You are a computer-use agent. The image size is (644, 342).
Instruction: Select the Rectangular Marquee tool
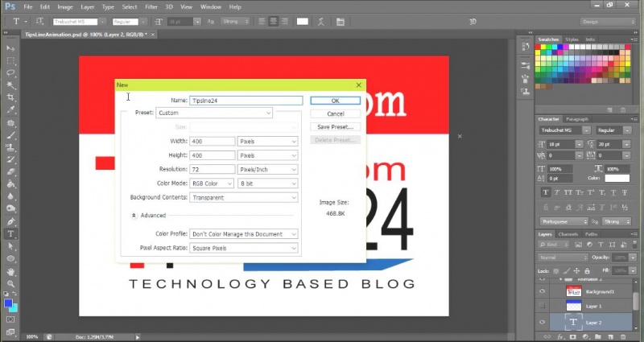(x=10, y=61)
